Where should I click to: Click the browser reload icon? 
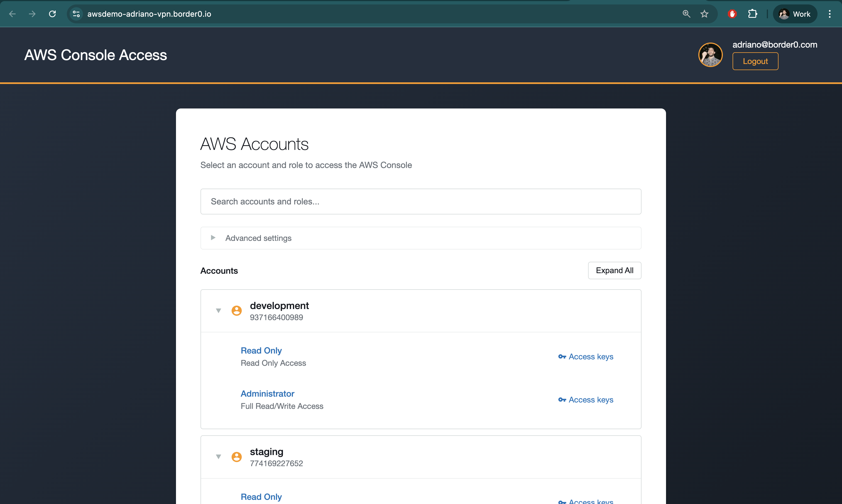pos(52,14)
